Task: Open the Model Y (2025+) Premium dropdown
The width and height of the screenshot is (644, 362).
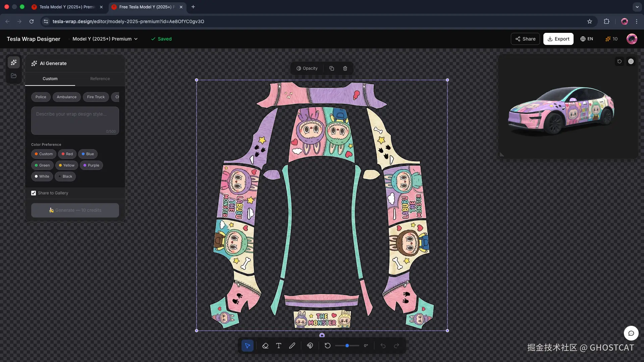Action: click(x=105, y=39)
